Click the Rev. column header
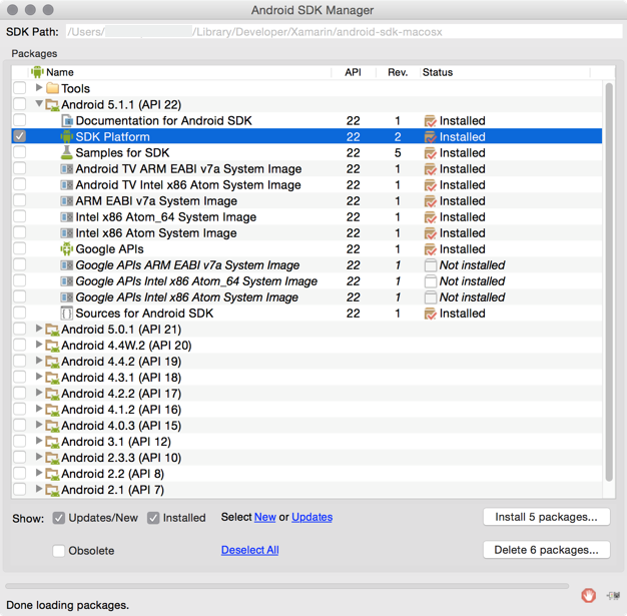This screenshot has height=616, width=627. coord(398,72)
